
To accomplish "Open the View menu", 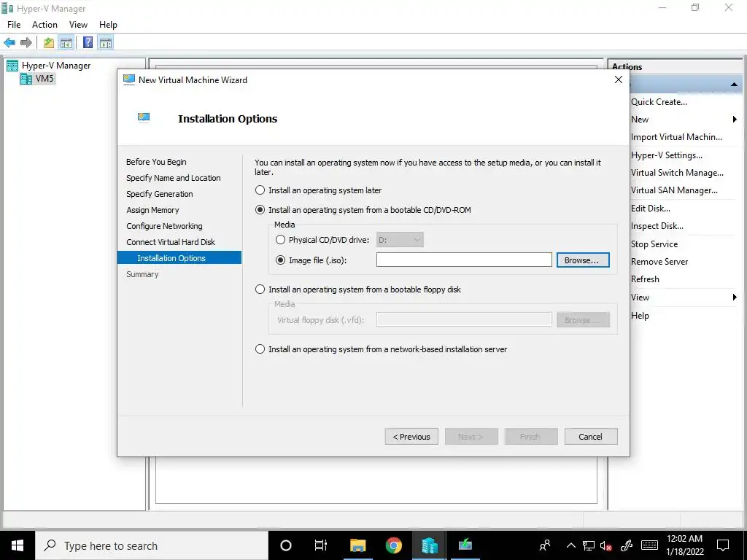I will [x=78, y=25].
